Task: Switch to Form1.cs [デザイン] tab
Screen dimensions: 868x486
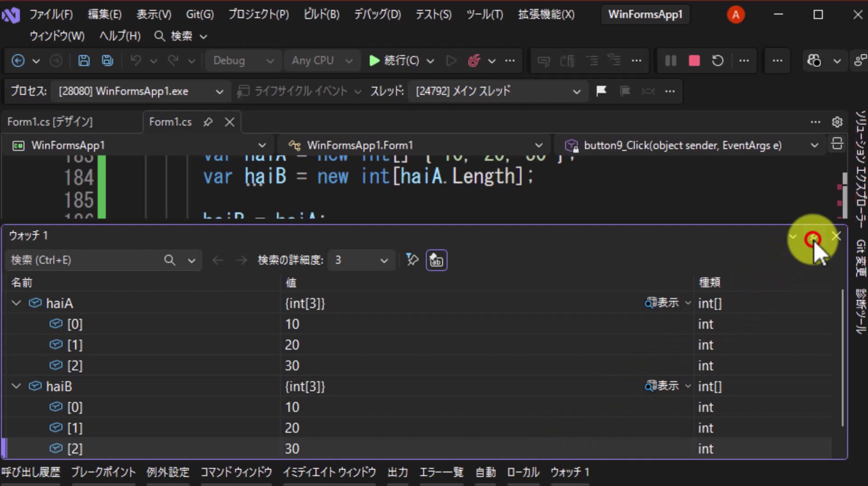Action: click(50, 122)
